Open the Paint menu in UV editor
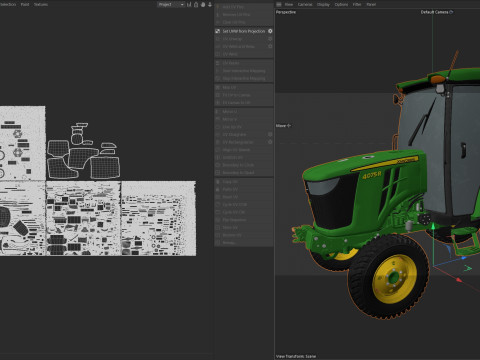Screen dimensions: 480x360 (x=25, y=4)
